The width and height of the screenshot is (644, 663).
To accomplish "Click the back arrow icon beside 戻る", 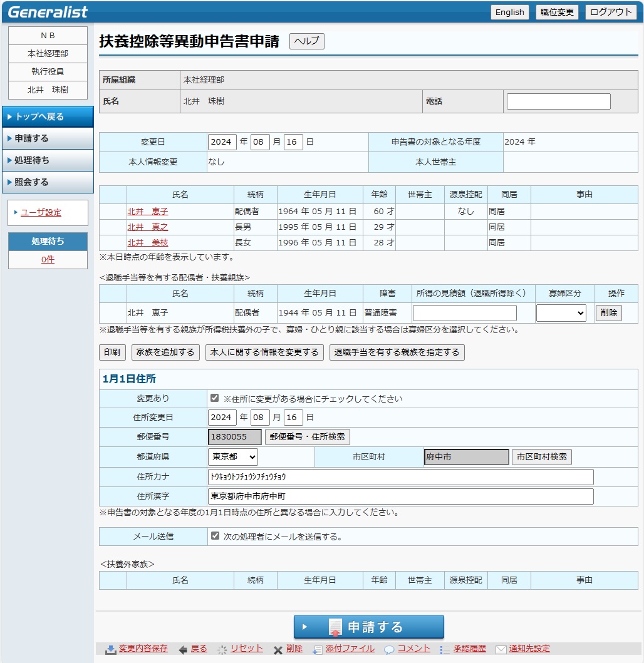I will 183,649.
